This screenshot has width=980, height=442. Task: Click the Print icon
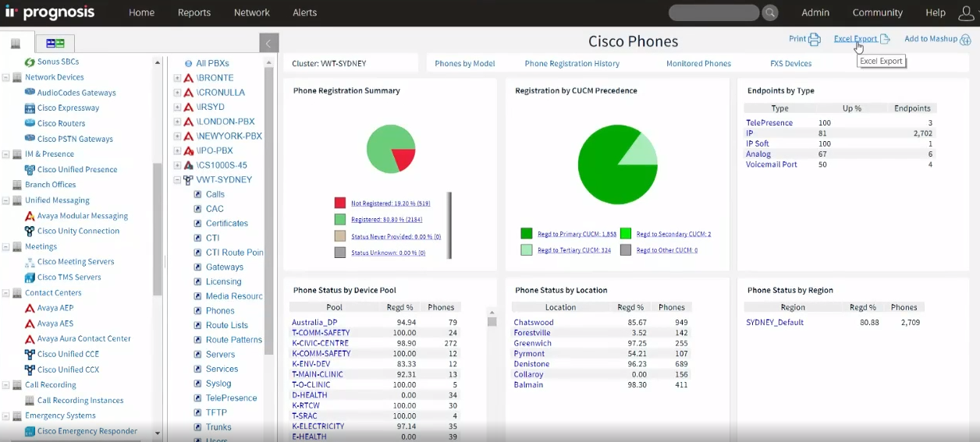[x=815, y=40]
